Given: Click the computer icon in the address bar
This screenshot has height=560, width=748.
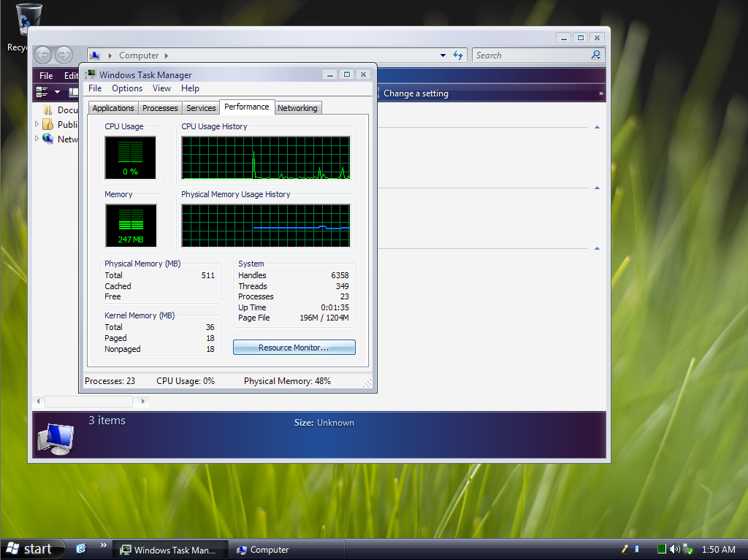Looking at the screenshot, I should [95, 55].
